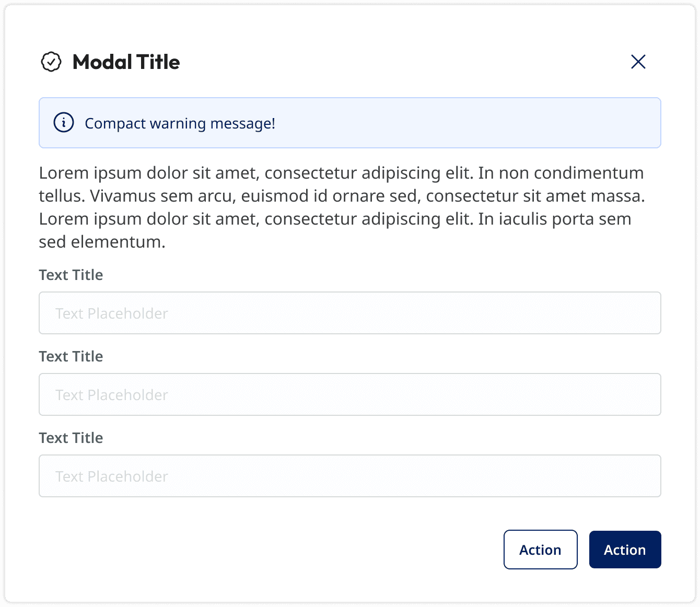Click the third 'Text Title' field label
Image resolution: width=700 pixels, height=607 pixels.
pos(71,438)
